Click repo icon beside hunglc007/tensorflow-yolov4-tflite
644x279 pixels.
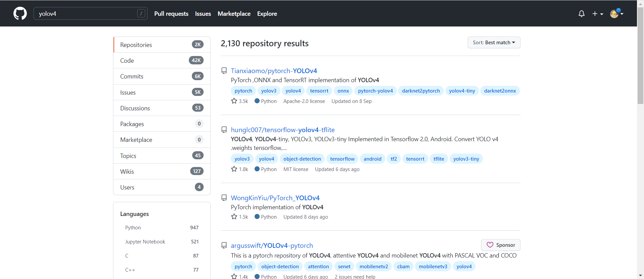pos(224,130)
